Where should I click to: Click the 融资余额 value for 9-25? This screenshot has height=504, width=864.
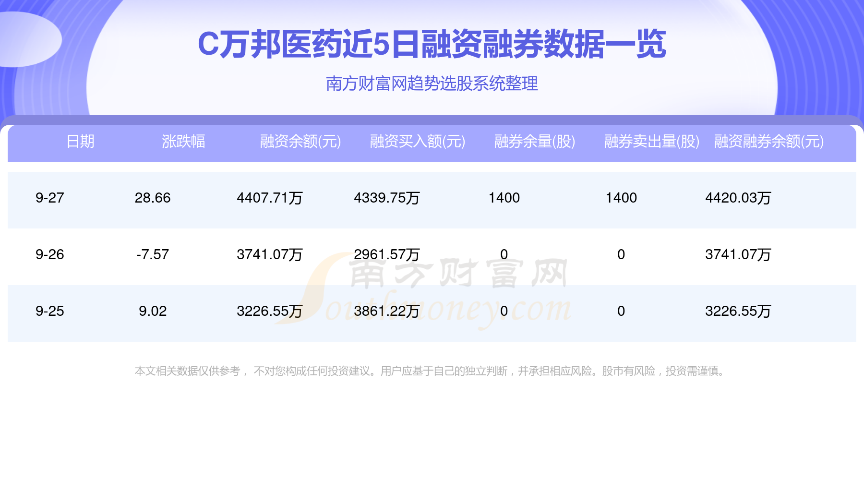[x=270, y=311]
